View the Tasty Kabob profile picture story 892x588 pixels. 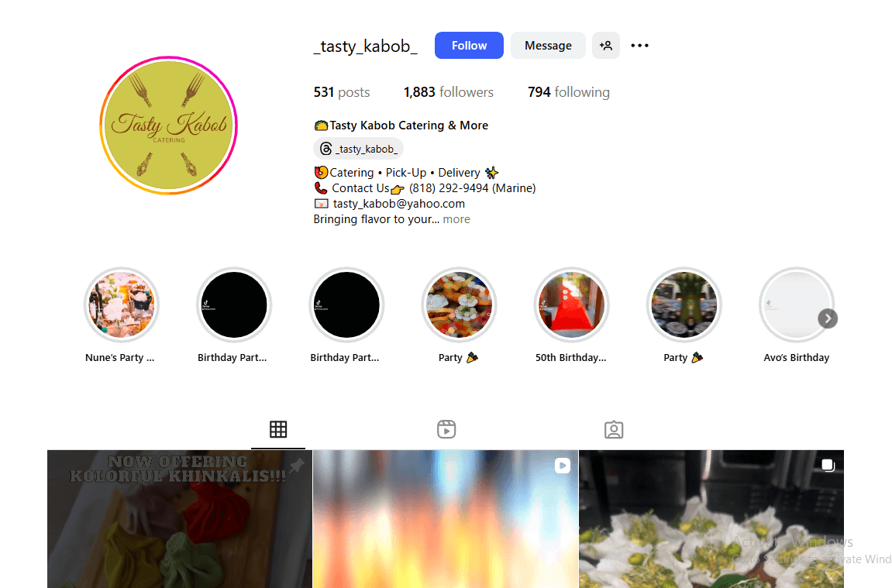(168, 125)
